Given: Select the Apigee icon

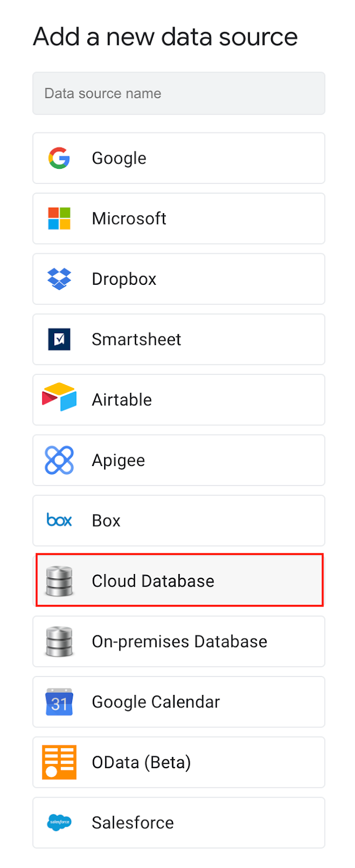Looking at the screenshot, I should coord(59,460).
